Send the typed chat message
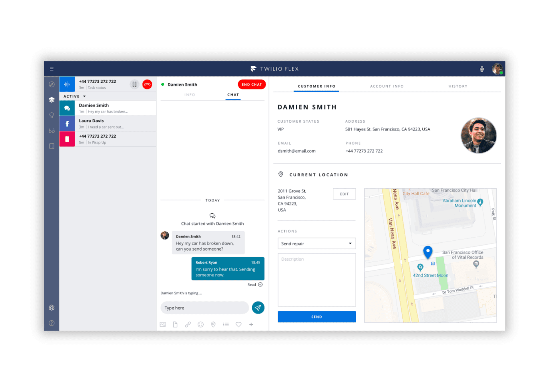The height and width of the screenshot is (392, 549). pyautogui.click(x=258, y=308)
